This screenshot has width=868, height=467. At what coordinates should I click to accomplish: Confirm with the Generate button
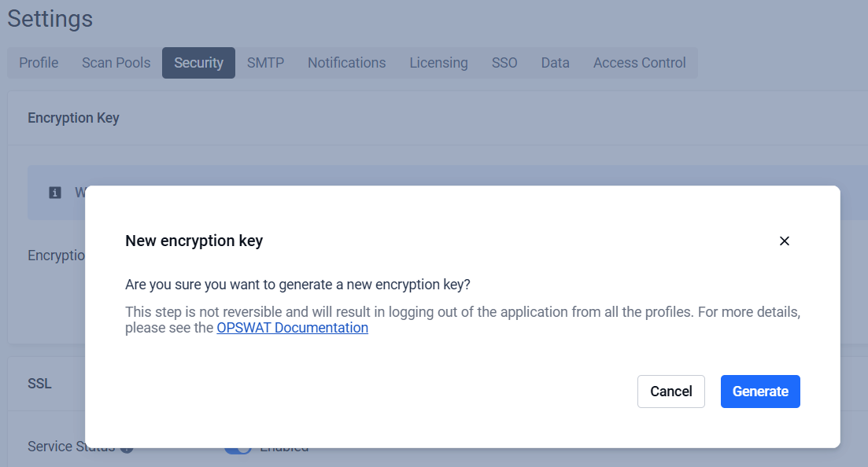[x=760, y=392]
